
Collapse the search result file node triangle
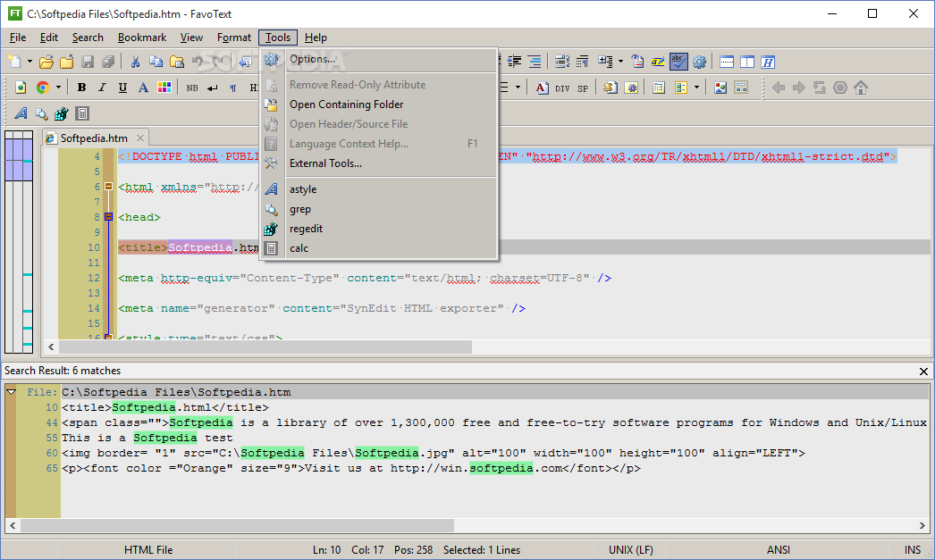tap(11, 392)
